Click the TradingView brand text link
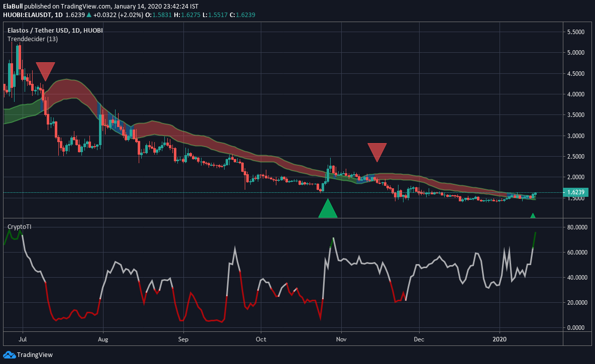 click(x=35, y=355)
